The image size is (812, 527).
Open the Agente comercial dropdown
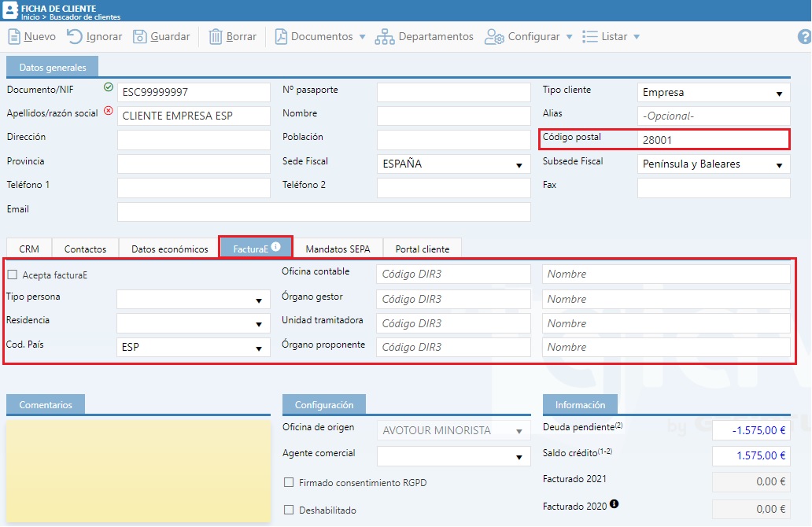[453, 456]
